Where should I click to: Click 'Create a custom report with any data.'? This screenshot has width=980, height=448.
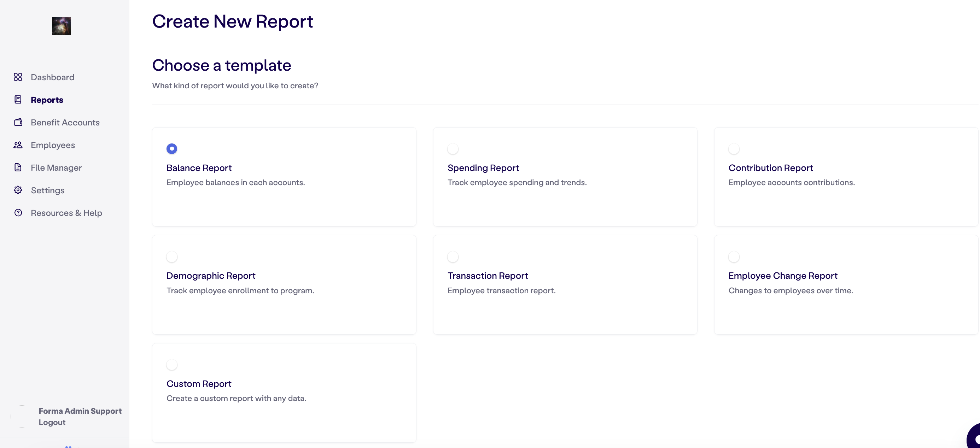click(x=236, y=399)
